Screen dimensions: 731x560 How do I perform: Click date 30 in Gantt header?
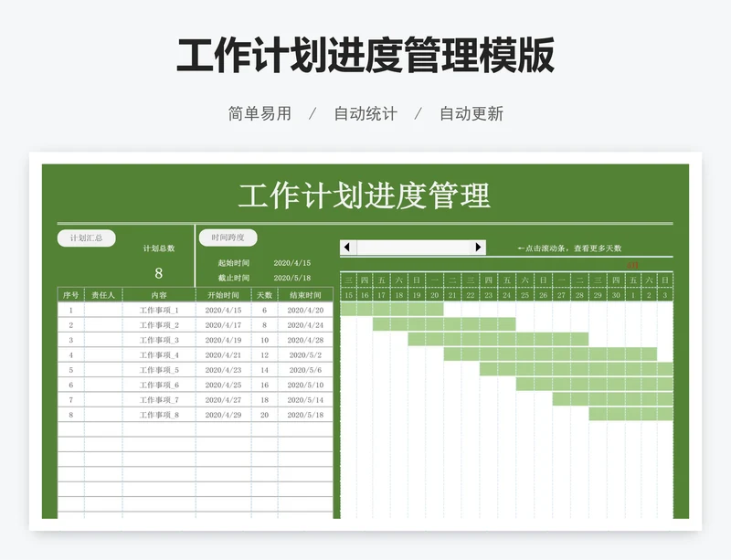click(x=616, y=295)
